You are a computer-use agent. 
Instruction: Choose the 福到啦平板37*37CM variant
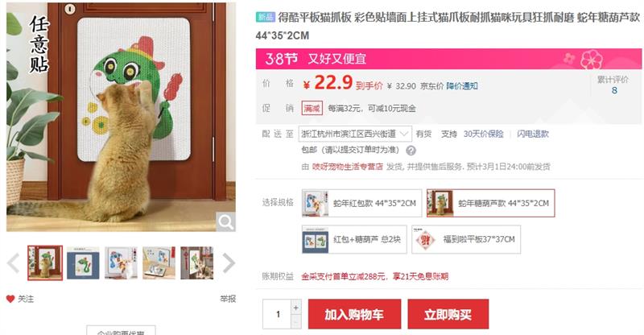pyautogui.click(x=466, y=239)
